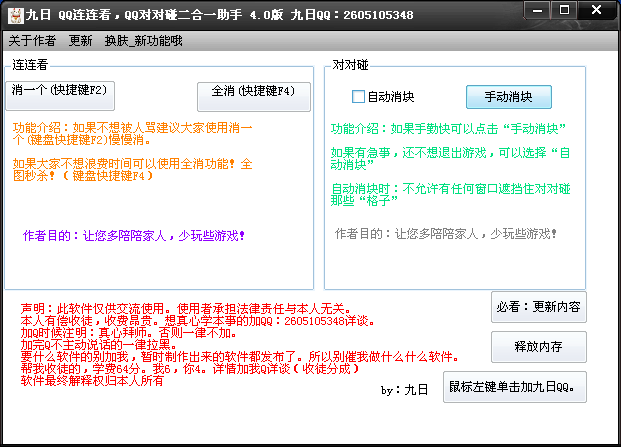Click orange text about 全消功能 F4

pos(132,170)
